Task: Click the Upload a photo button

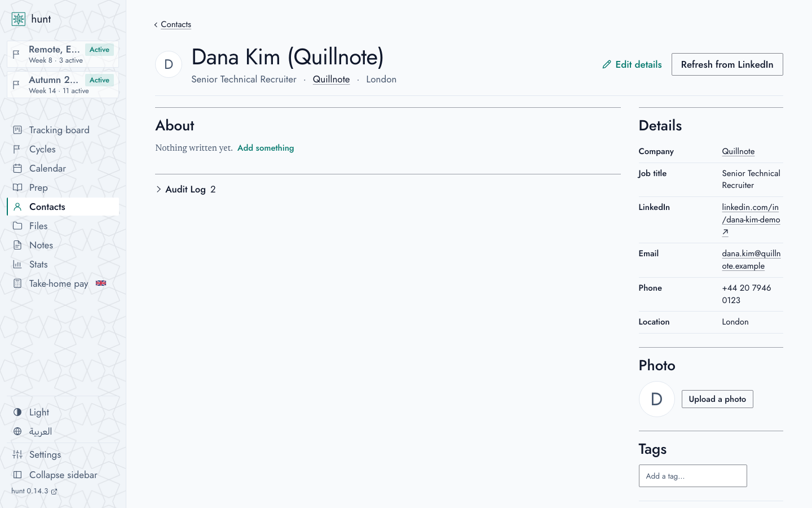Action: (x=717, y=399)
